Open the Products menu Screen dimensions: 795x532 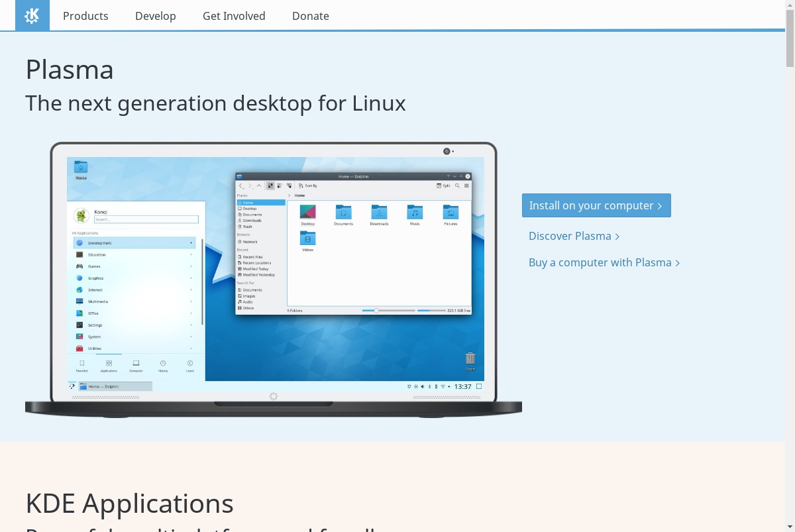[85, 16]
